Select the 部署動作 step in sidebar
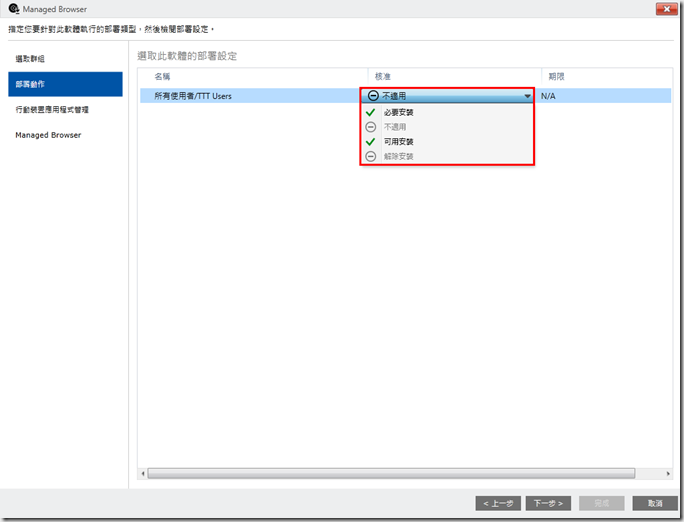Viewport: 684px width, 522px height. pyautogui.click(x=30, y=84)
